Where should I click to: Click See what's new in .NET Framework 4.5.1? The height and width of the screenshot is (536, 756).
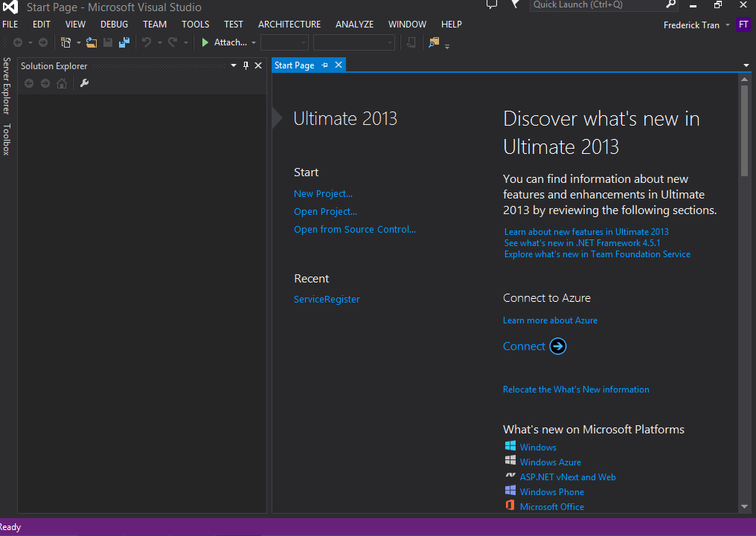tap(582, 242)
